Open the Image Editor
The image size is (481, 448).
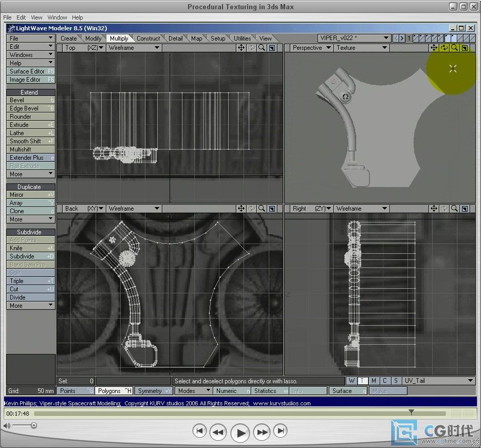(31, 80)
